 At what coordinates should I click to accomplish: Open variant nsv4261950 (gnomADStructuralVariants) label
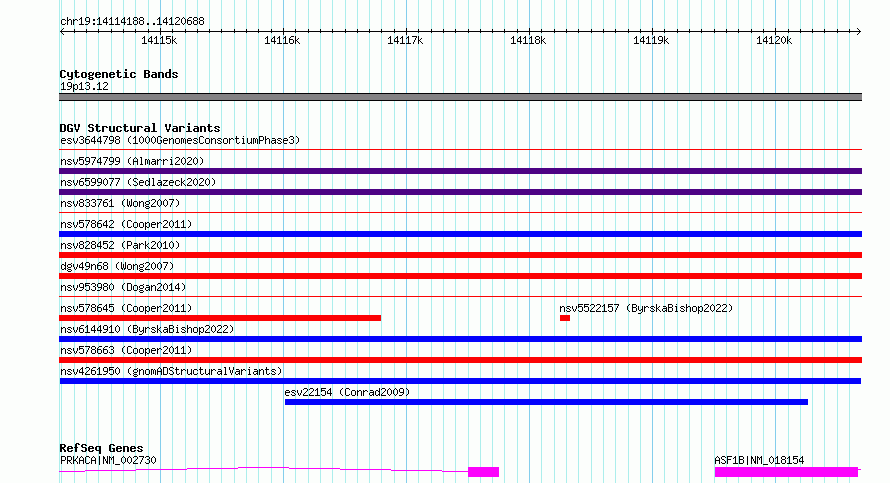(x=171, y=371)
